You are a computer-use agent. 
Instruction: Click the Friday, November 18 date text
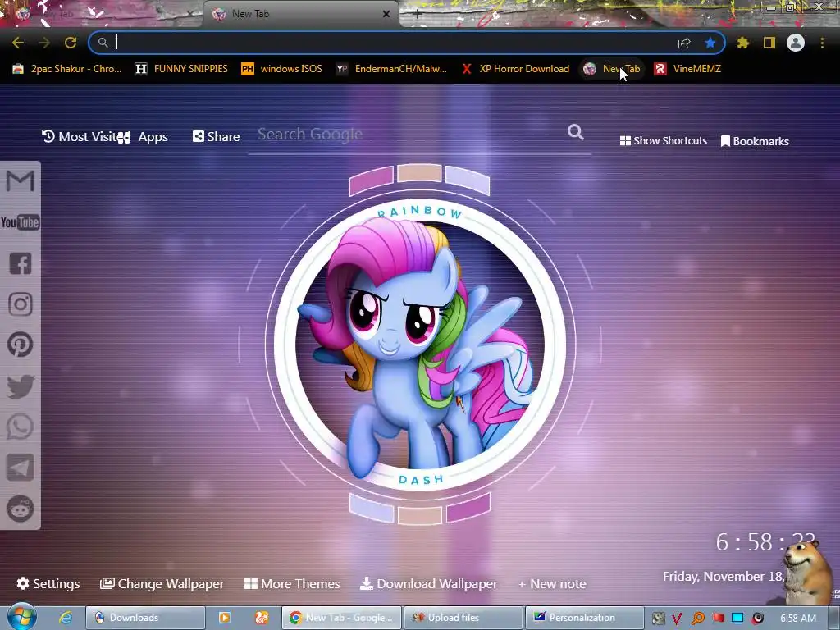click(x=724, y=577)
